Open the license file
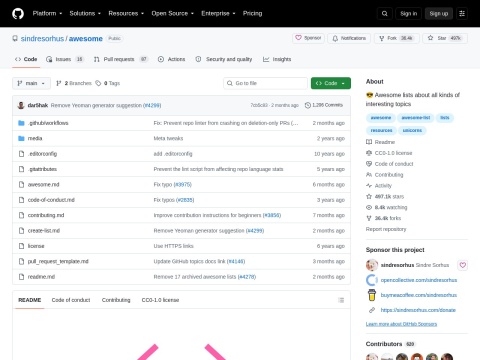Image resolution: width=480 pixels, height=360 pixels. 36,246
